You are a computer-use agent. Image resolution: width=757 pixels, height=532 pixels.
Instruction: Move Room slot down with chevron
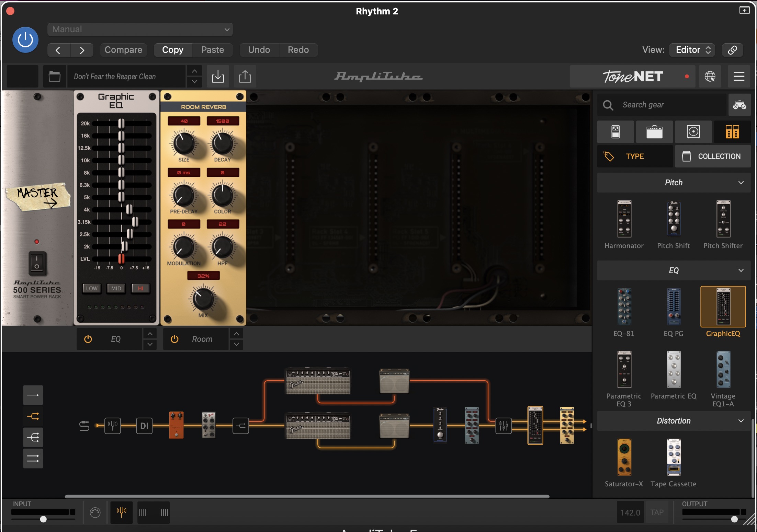coord(237,344)
